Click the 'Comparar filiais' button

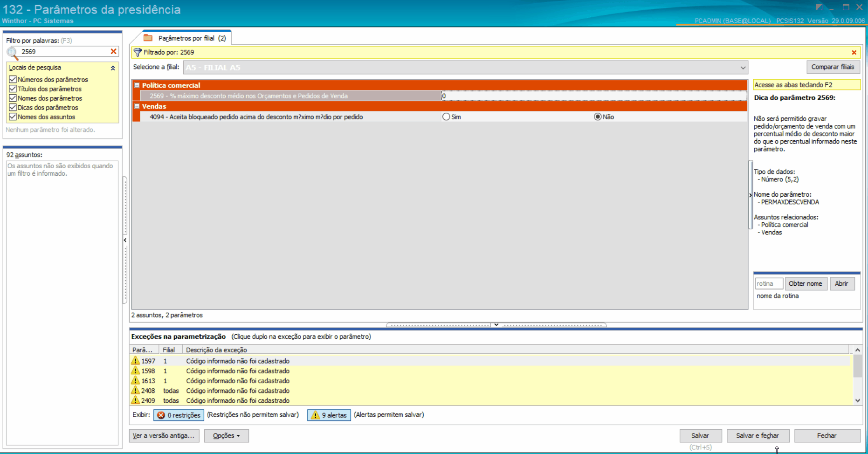tap(833, 67)
